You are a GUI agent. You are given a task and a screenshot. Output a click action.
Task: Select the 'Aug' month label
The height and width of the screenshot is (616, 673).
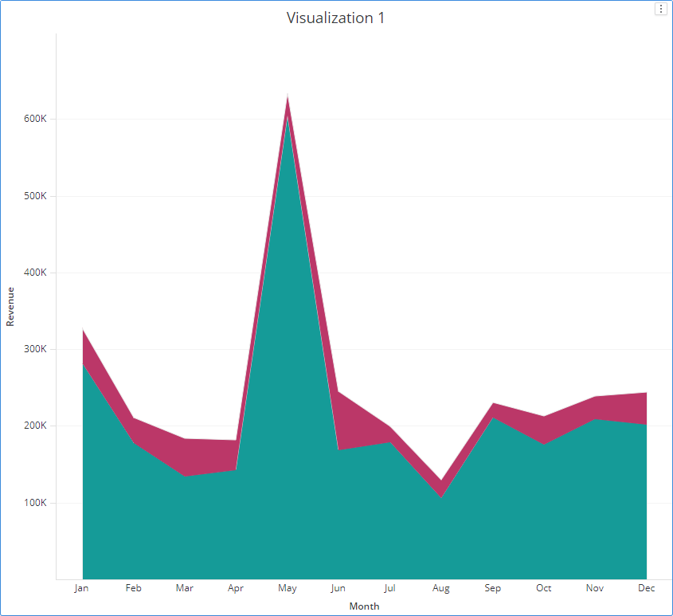(x=441, y=588)
